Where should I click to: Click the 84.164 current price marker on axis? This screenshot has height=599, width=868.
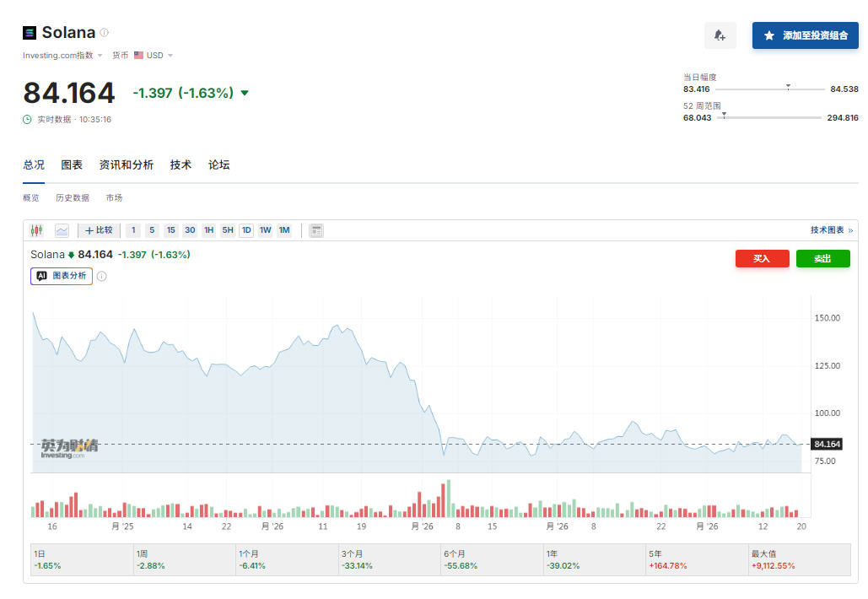click(x=827, y=444)
